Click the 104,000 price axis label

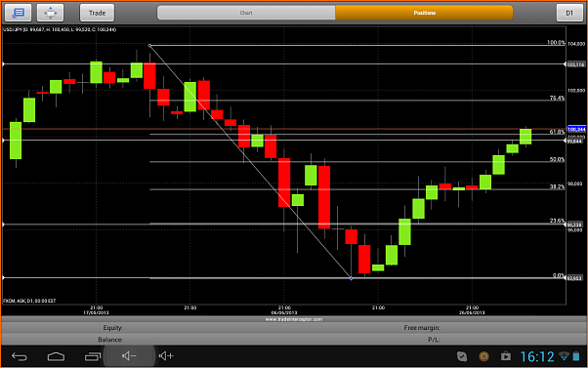click(576, 44)
